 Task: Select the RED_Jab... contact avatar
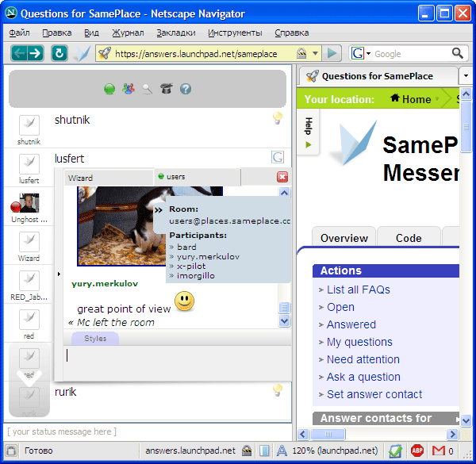[29, 281]
